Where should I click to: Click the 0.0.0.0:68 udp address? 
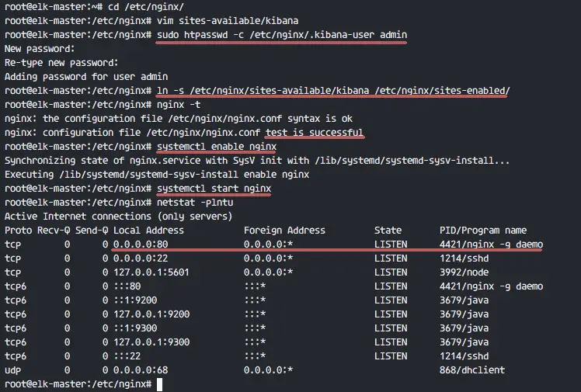pos(141,370)
